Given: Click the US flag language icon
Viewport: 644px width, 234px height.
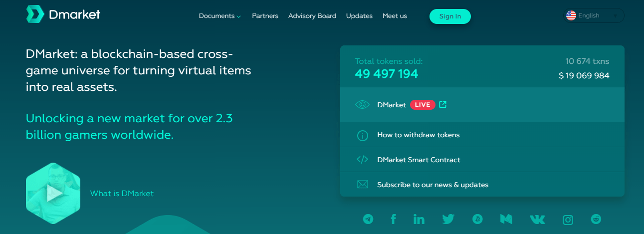Looking at the screenshot, I should 571,15.
